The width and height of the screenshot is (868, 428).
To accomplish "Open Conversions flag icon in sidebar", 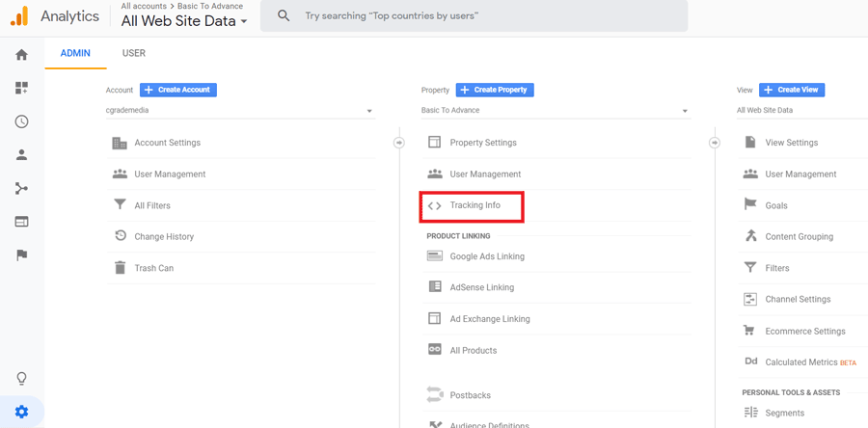I will coord(21,255).
